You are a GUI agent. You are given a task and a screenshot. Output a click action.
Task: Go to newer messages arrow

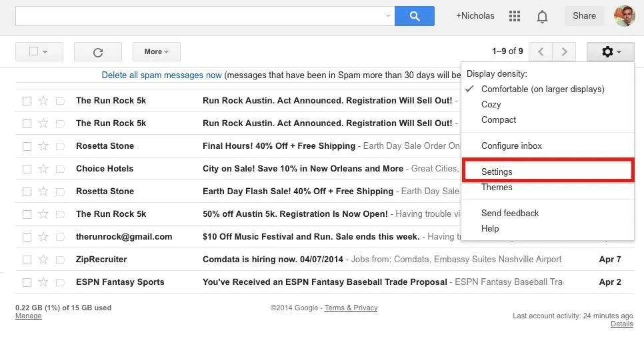541,52
